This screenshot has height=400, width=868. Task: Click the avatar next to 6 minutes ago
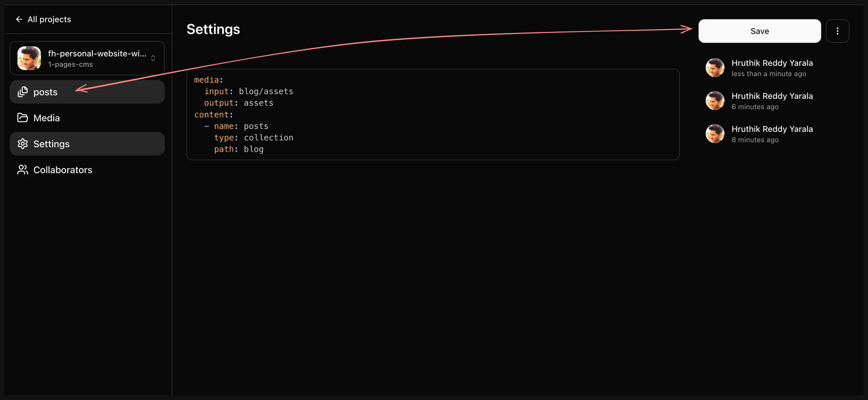pyautogui.click(x=715, y=100)
